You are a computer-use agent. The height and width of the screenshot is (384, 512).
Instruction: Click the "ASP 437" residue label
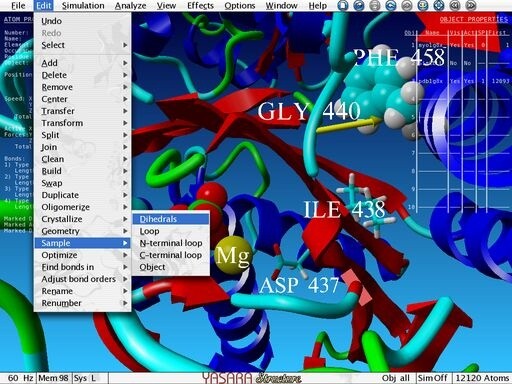tap(299, 285)
